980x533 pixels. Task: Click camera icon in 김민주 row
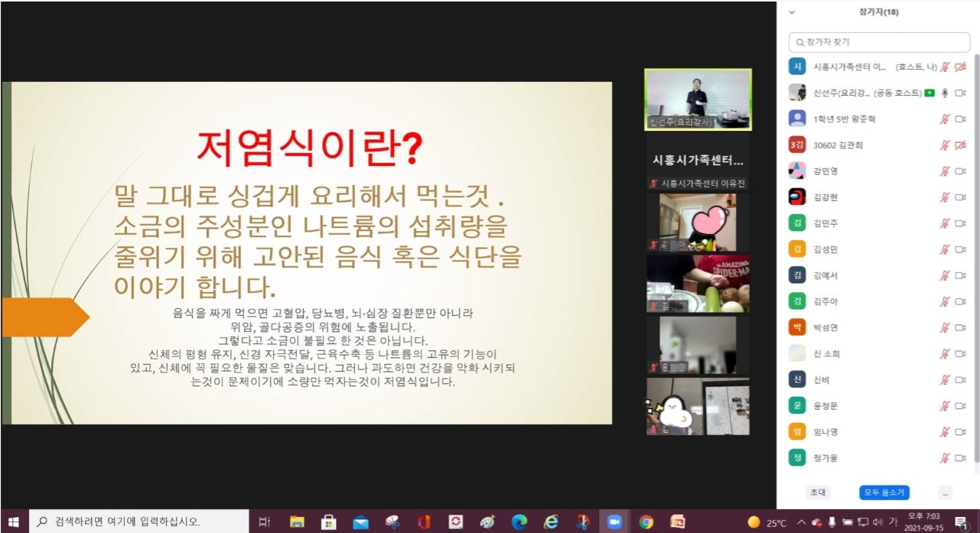[x=960, y=223]
